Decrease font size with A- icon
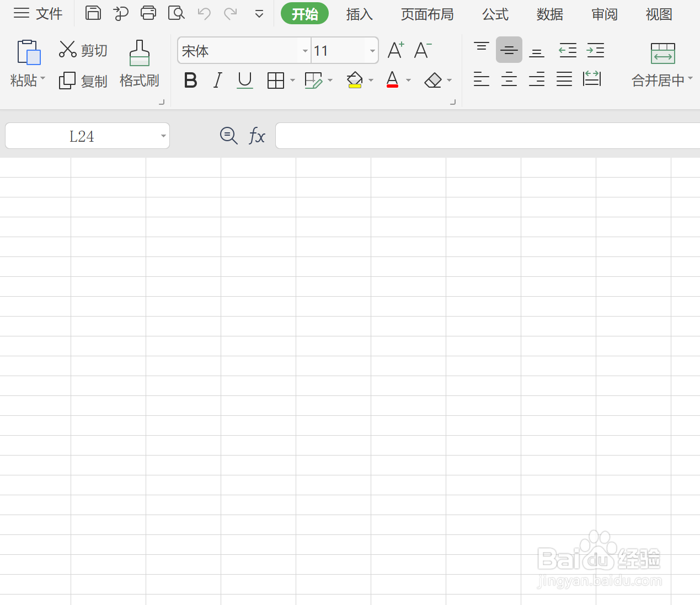This screenshot has height=605, width=700. [x=423, y=50]
